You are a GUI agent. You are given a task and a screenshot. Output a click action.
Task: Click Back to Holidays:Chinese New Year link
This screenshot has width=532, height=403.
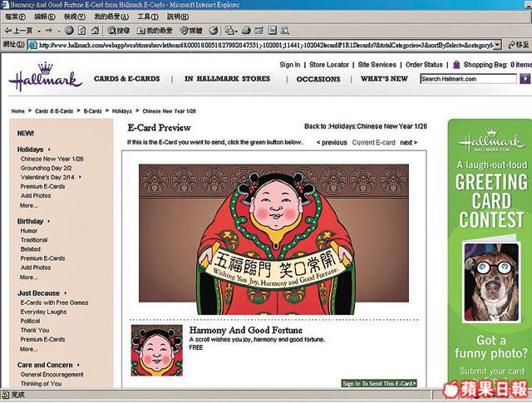[366, 126]
